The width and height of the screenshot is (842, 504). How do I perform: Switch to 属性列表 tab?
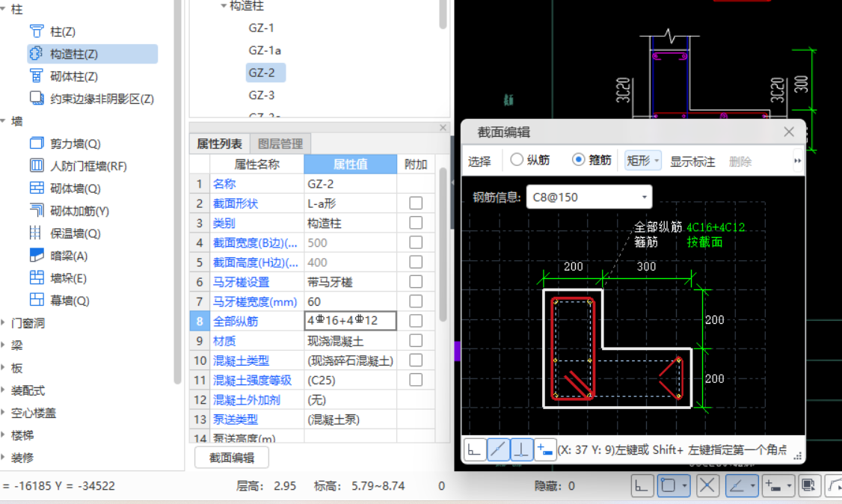tap(219, 144)
